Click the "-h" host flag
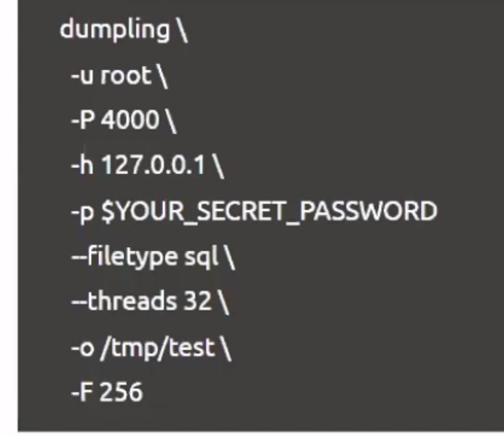 click(x=80, y=166)
